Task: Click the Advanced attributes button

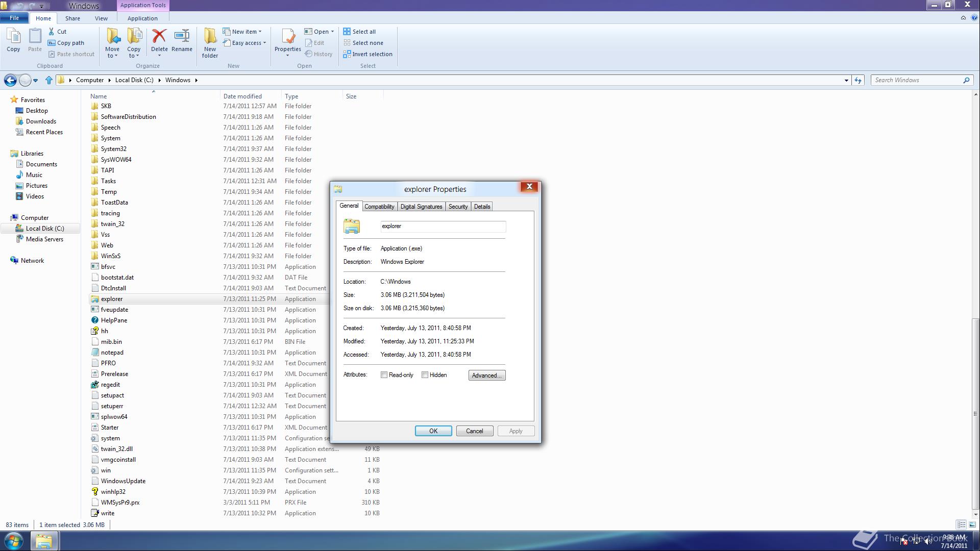Action: click(x=486, y=375)
